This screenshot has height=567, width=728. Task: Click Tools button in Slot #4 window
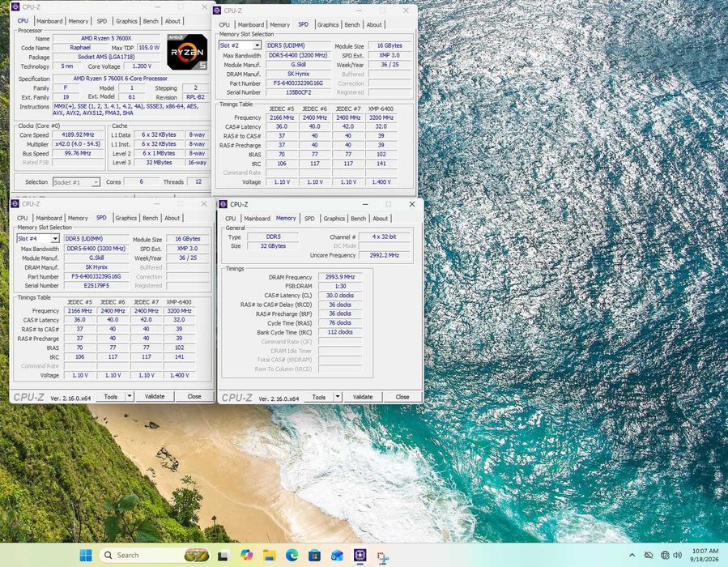(110, 396)
